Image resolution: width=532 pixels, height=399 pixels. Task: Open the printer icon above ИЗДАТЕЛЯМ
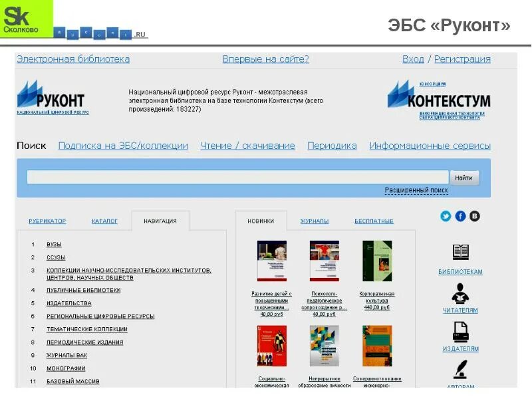pyautogui.click(x=460, y=331)
